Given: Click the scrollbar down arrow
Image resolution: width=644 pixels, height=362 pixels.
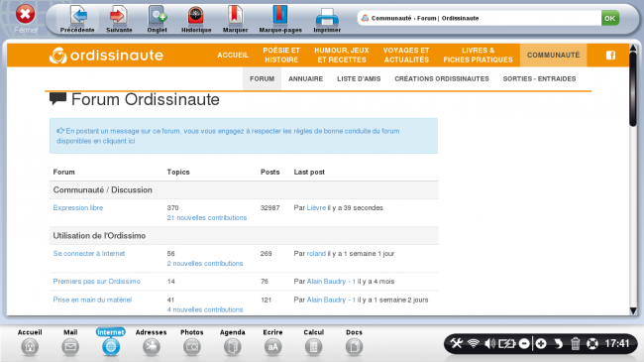Looking at the screenshot, I should tap(633, 311).
